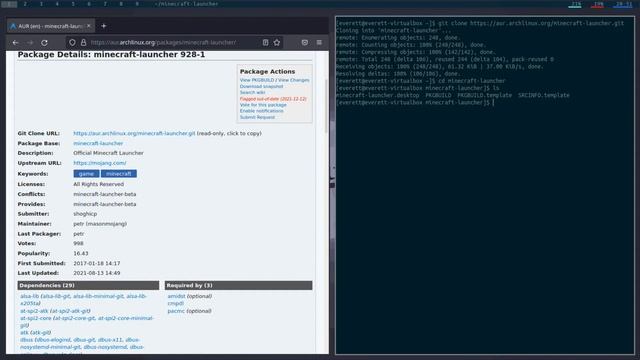This screenshot has width=640, height=360.
Task: Click the Dependencies (29) header
Action: (88, 285)
